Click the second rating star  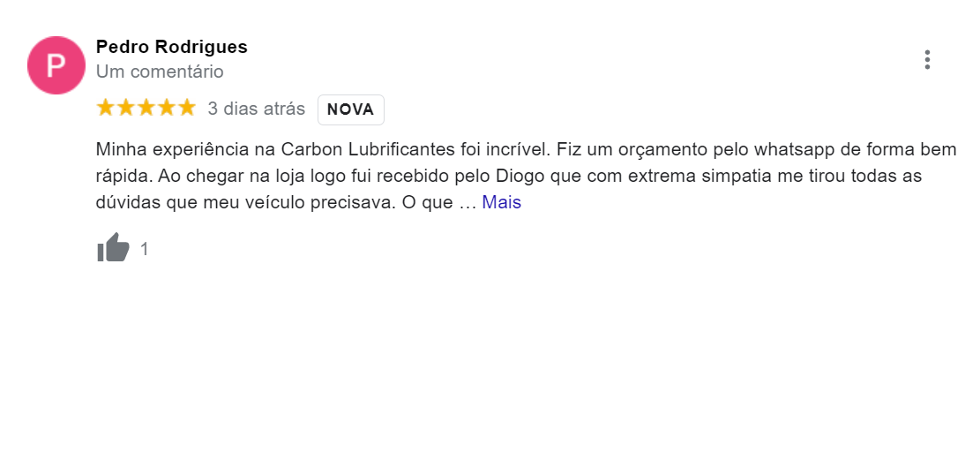pyautogui.click(x=125, y=109)
